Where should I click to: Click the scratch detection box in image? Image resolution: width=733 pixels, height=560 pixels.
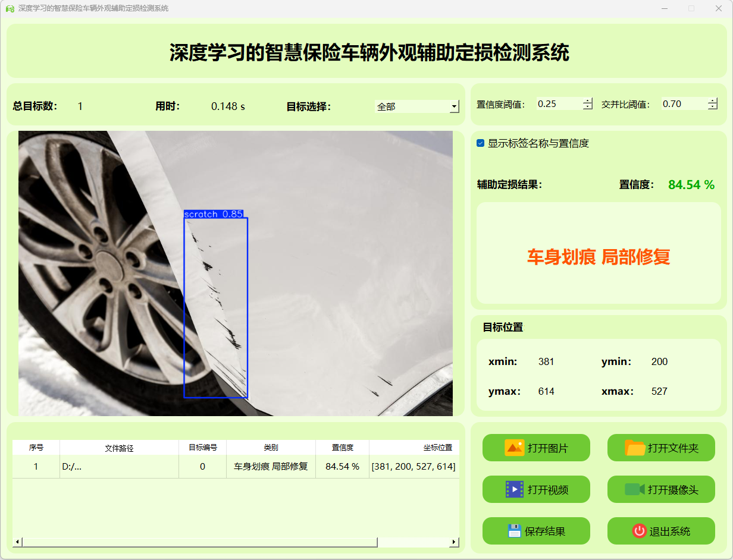tap(215, 307)
